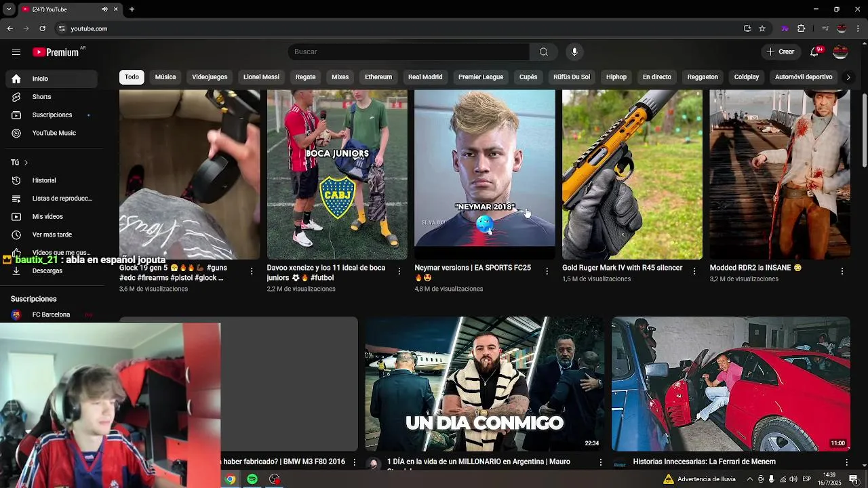Click the youtube.com address bar
Viewport: 868px width, 488px height.
[x=400, y=28]
